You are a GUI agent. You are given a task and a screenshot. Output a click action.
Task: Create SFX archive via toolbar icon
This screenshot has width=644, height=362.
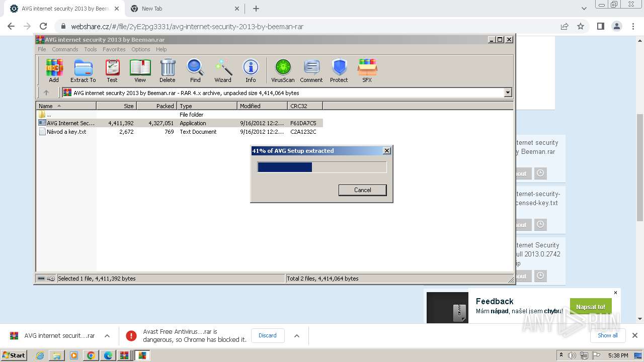tap(367, 70)
